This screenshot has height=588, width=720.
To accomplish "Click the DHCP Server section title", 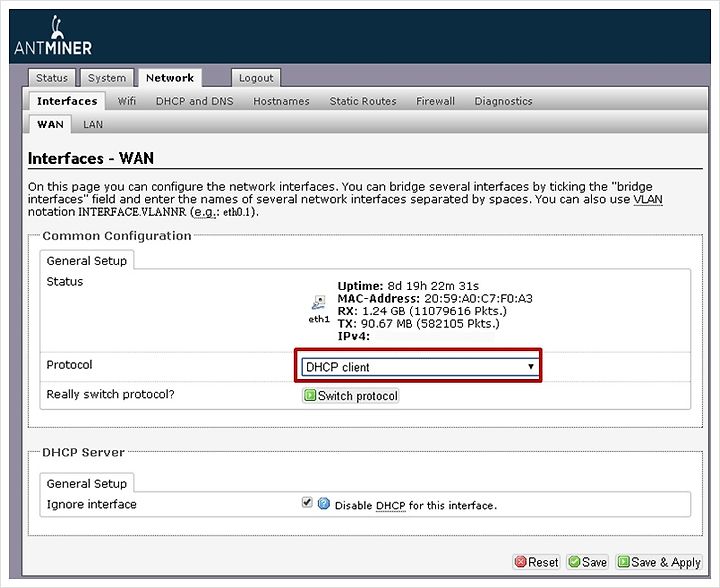I will click(x=83, y=452).
